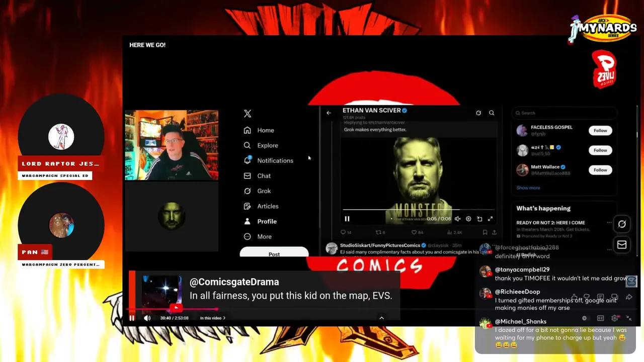This screenshot has height=362, width=644.
Task: Click the search magnifier in profile header
Action: coord(492,113)
